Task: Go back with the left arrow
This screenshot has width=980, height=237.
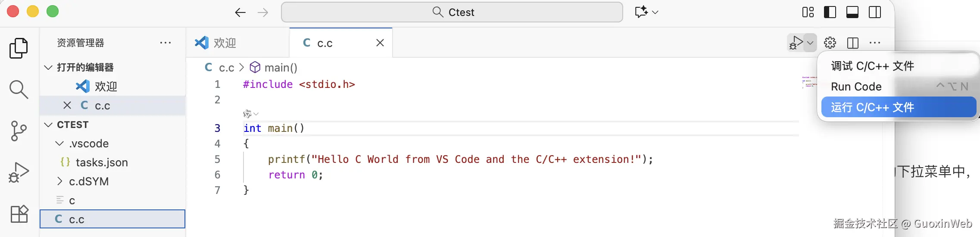Action: click(240, 12)
